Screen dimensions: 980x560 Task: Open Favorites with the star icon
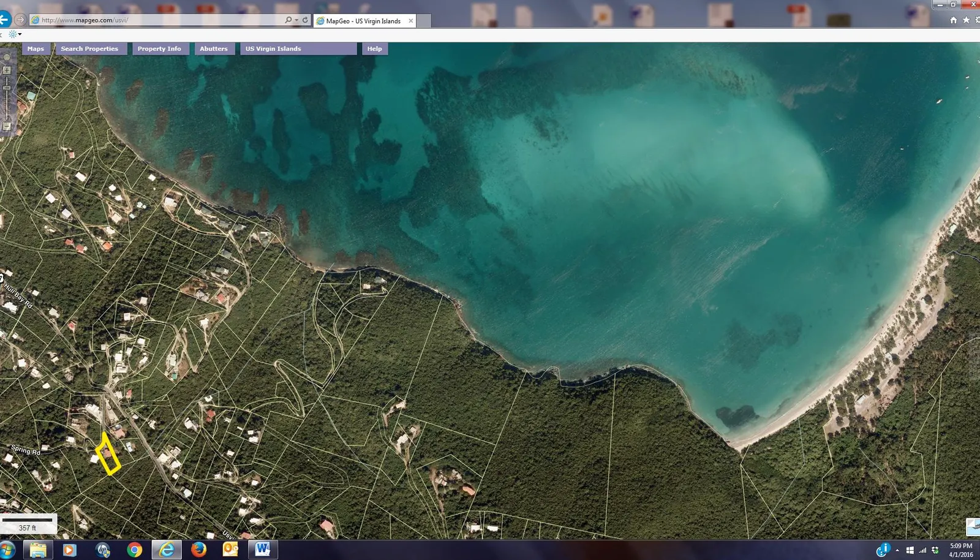966,20
